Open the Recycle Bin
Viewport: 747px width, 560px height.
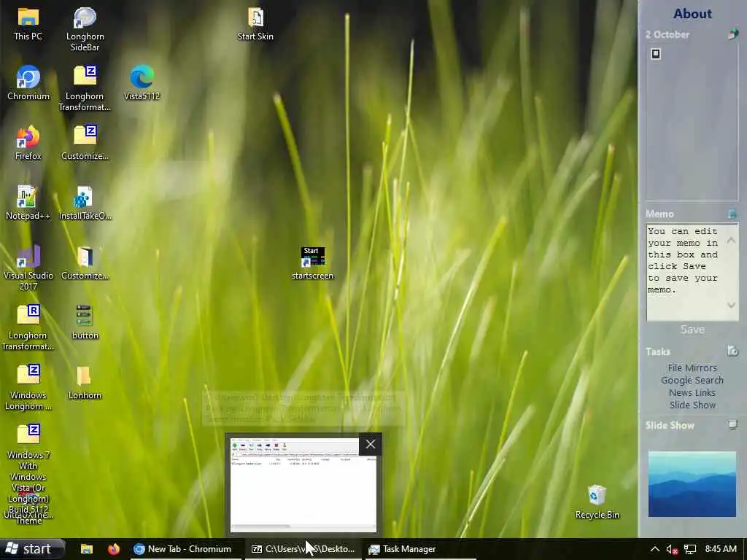tap(597, 502)
